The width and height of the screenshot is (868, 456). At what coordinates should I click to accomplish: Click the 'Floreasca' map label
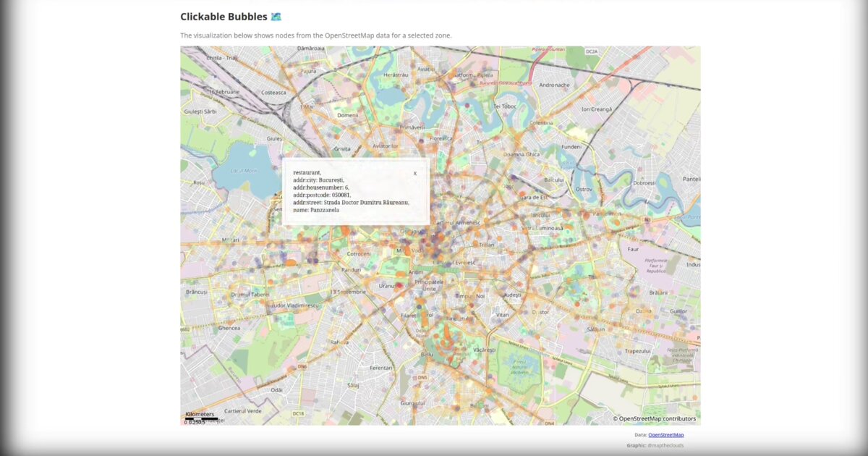coord(441,138)
